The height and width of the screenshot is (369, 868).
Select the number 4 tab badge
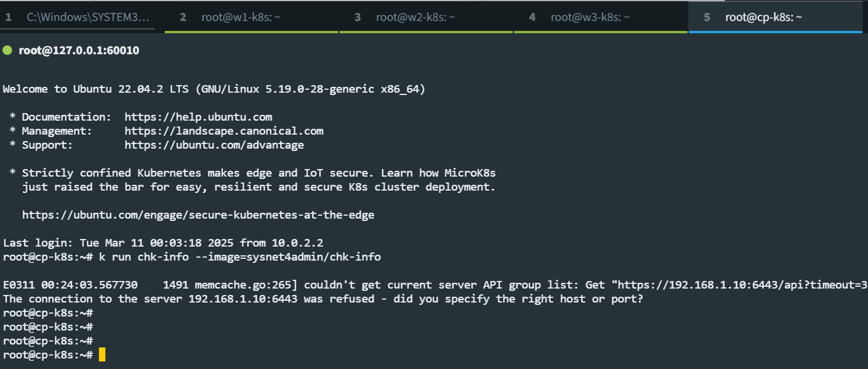(x=532, y=17)
